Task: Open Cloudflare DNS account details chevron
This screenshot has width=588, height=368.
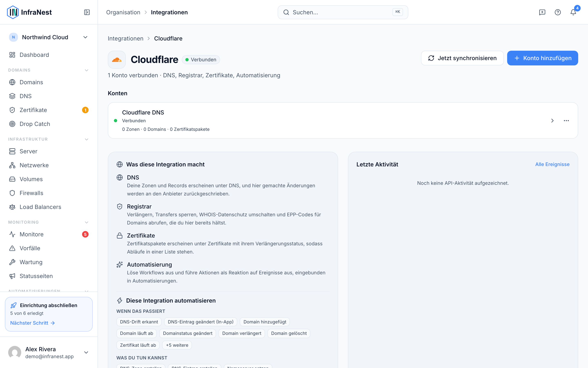Action: (x=552, y=121)
